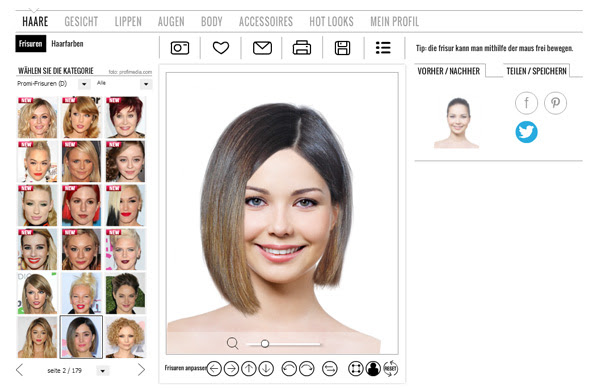Viewport: 600px width, 388px height.
Task: Click the black head silhouette icon
Action: click(373, 369)
